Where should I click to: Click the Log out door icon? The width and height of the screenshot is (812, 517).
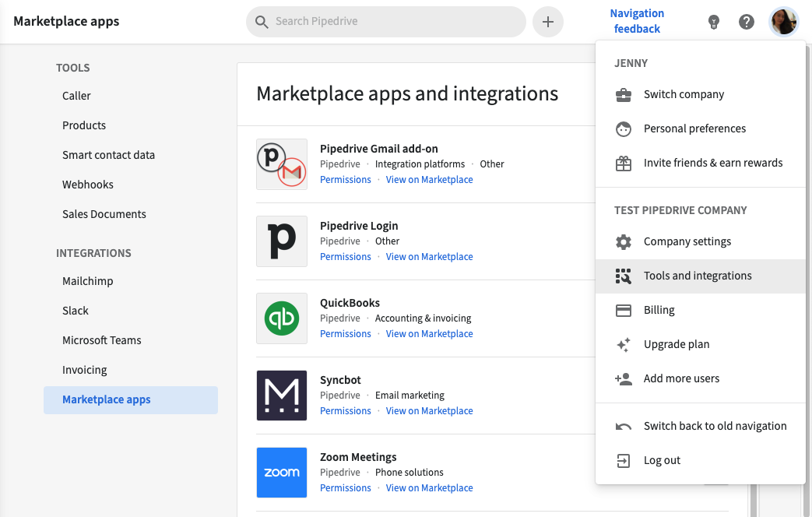(x=624, y=460)
